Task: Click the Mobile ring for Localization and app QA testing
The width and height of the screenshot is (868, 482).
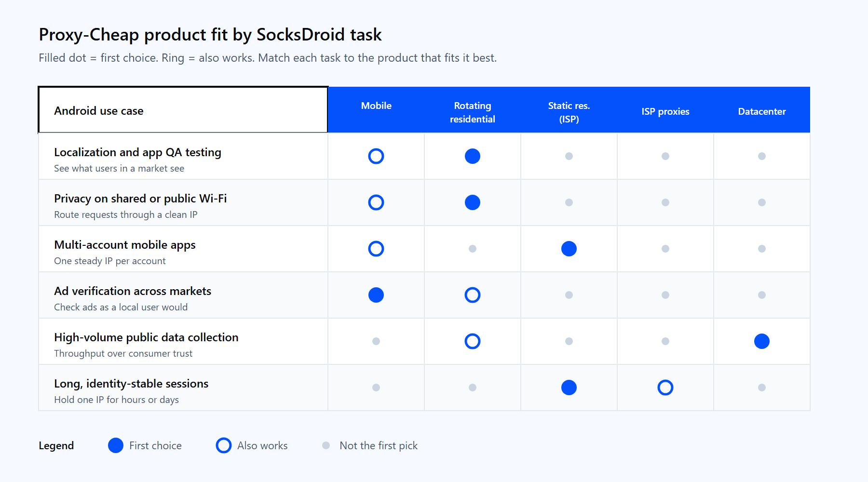Action: (x=376, y=156)
